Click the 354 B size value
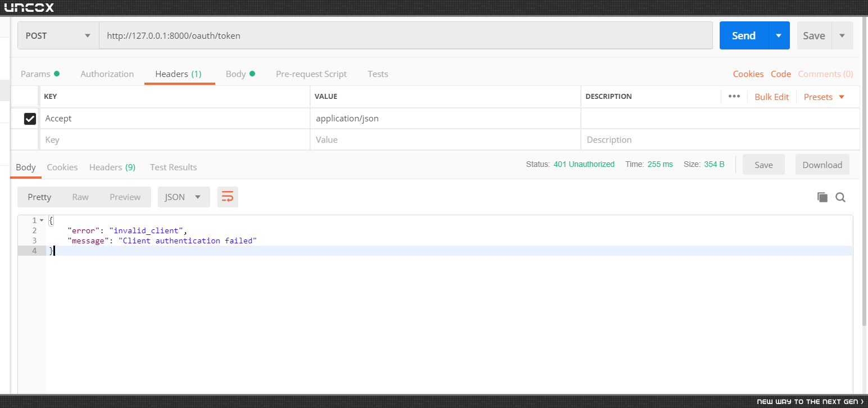Viewport: 868px width, 408px height. [714, 164]
